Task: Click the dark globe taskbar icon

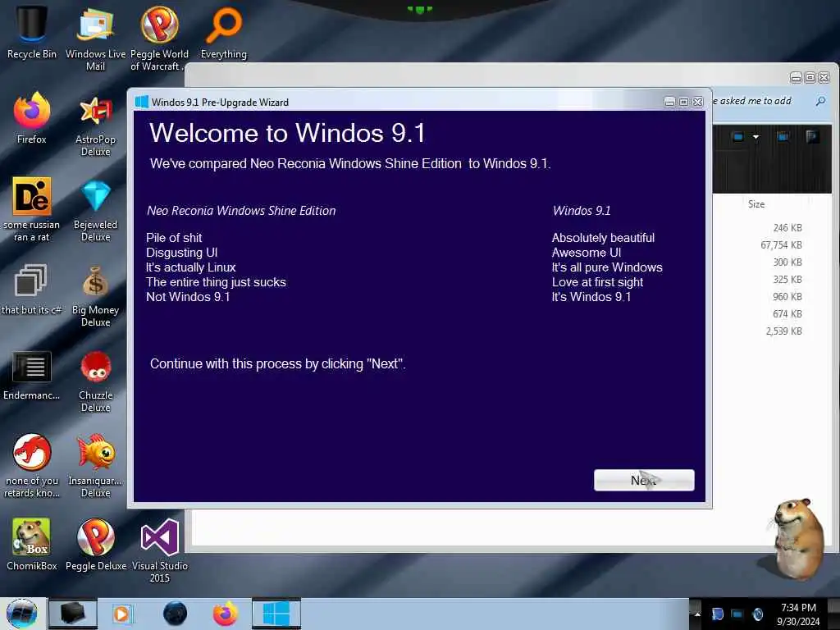Action: point(176,614)
